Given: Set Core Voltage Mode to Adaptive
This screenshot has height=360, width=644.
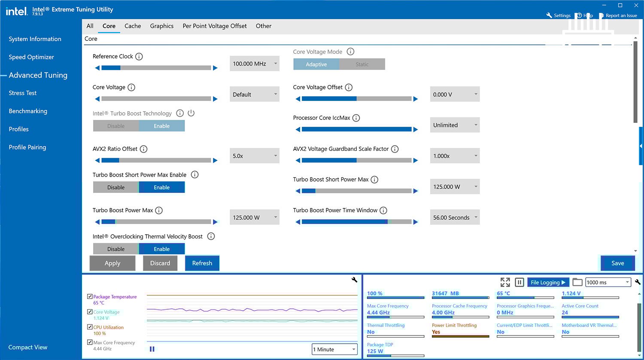Looking at the screenshot, I should pyautogui.click(x=316, y=64).
